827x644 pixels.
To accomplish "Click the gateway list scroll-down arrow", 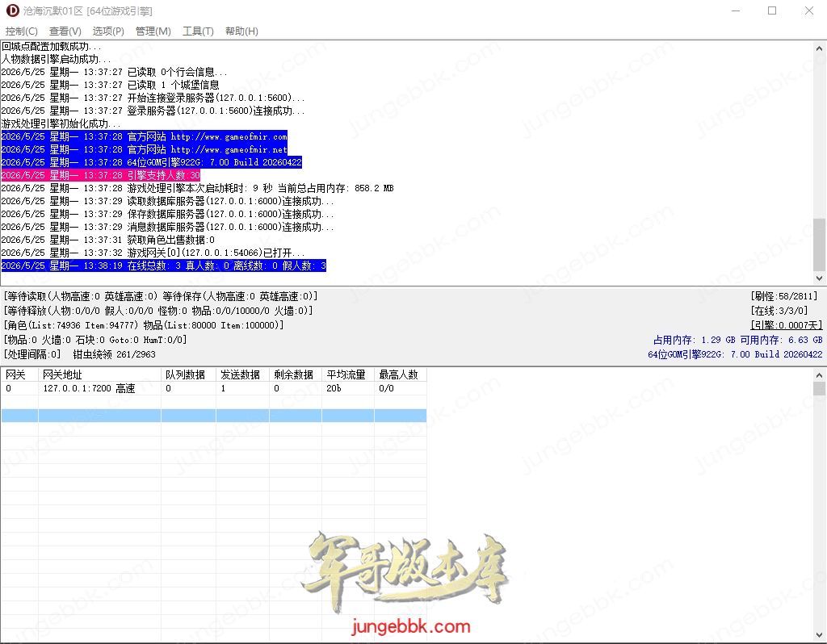I will pos(819,635).
